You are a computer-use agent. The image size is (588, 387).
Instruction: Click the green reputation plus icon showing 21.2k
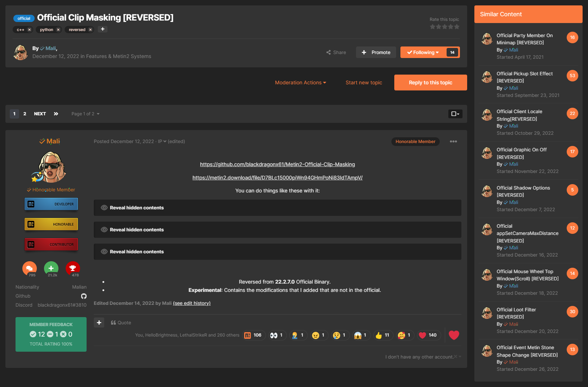click(x=51, y=268)
